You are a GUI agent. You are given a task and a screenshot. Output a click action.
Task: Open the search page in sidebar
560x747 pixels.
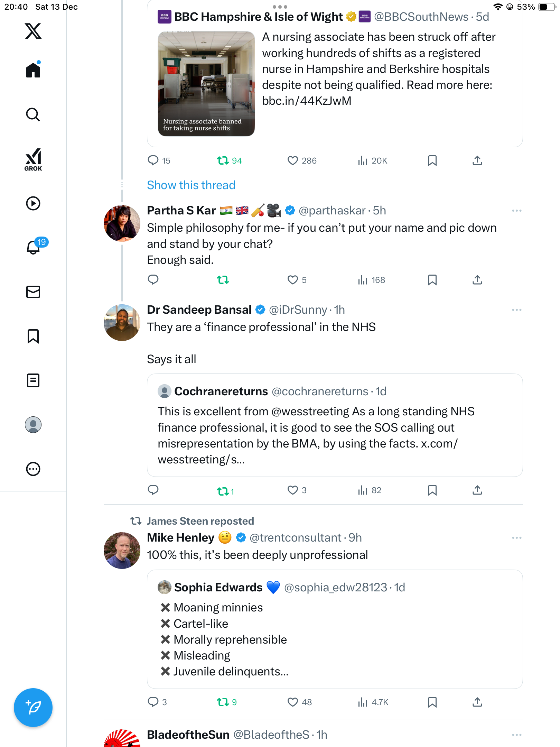33,114
